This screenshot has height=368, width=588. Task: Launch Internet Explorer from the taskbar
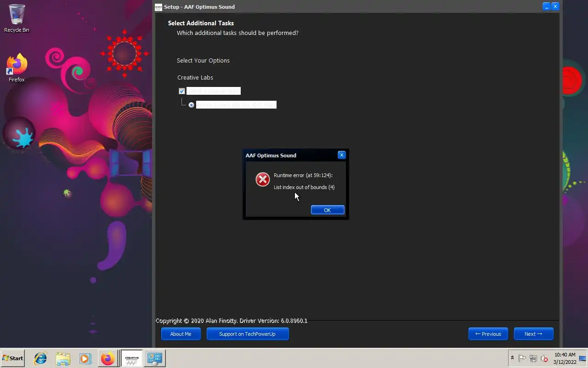[40, 358]
